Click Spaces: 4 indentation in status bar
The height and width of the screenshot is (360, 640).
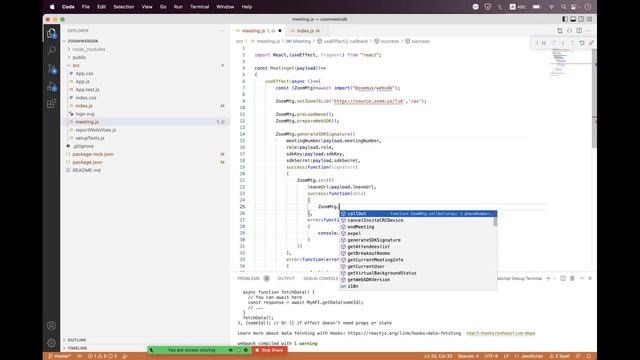[468, 356]
